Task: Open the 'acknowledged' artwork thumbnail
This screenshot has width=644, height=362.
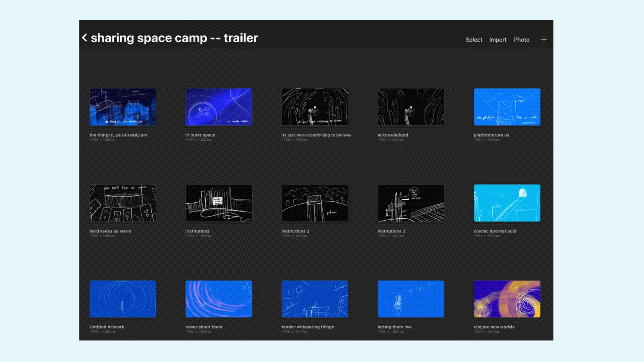Action: 411,107
